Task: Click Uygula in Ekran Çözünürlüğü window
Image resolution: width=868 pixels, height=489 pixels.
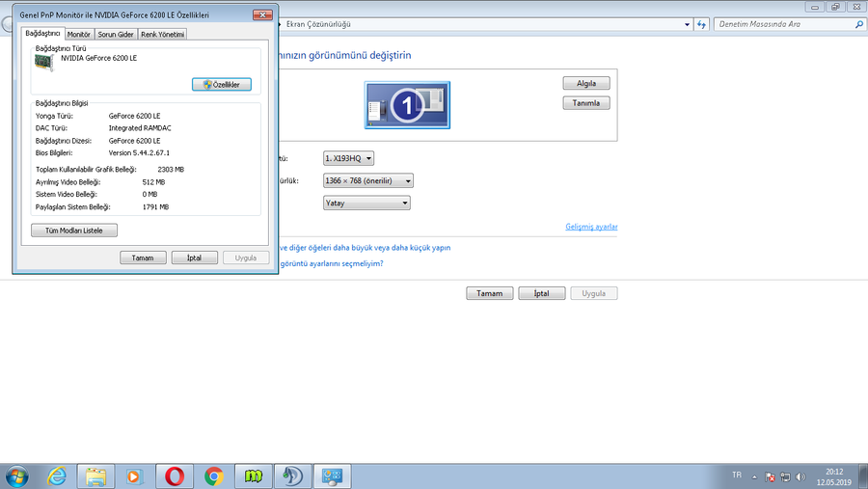Action: [593, 293]
